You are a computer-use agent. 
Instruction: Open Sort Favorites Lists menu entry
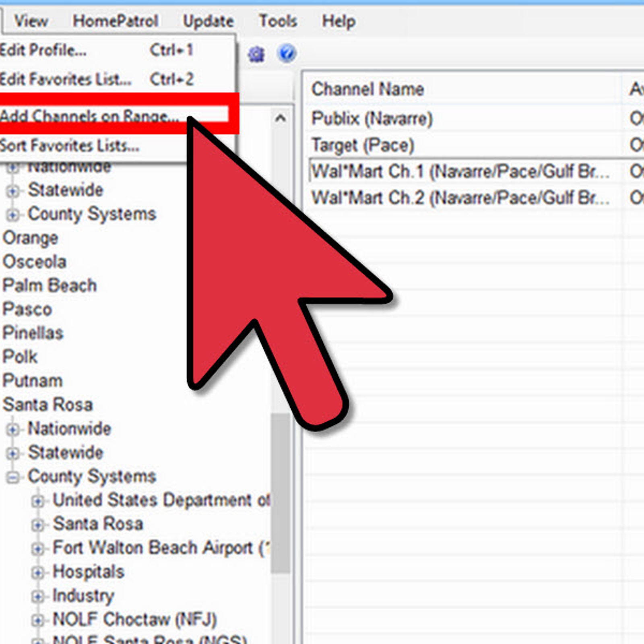(x=70, y=145)
